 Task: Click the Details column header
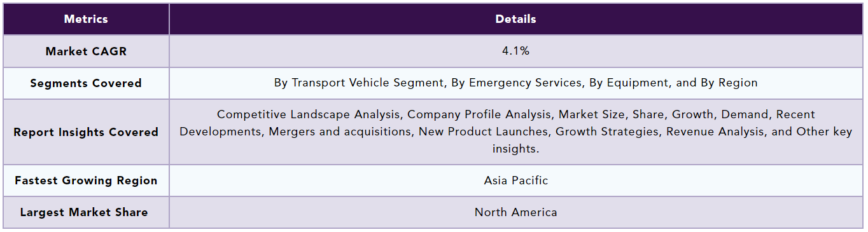(x=516, y=19)
